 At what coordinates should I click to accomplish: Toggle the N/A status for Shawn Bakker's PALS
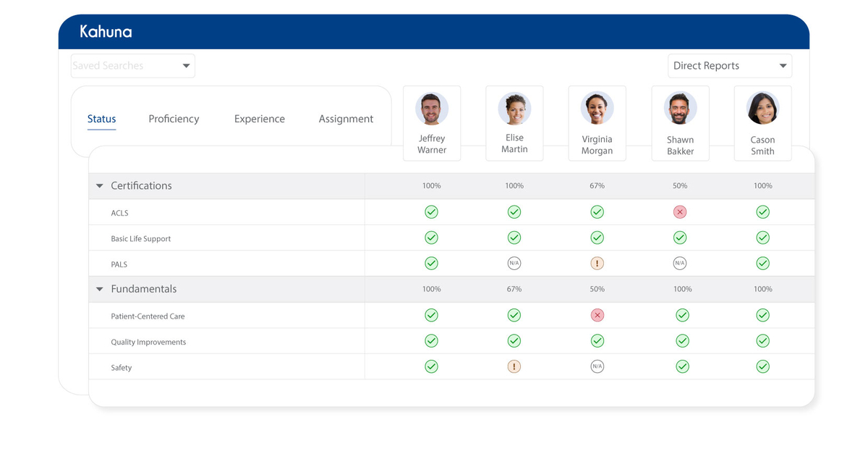tap(680, 263)
